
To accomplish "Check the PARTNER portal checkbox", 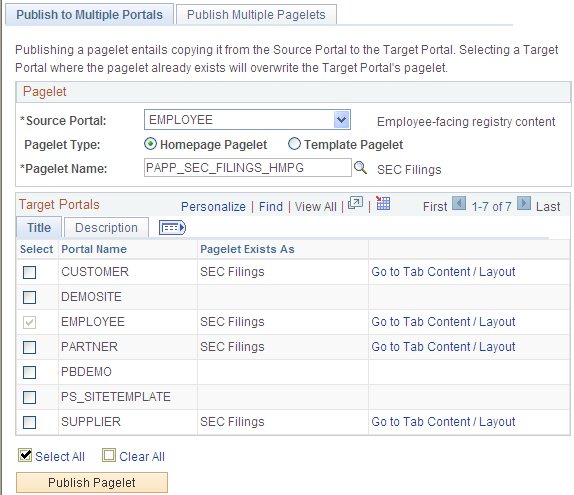I will pyautogui.click(x=29, y=347).
